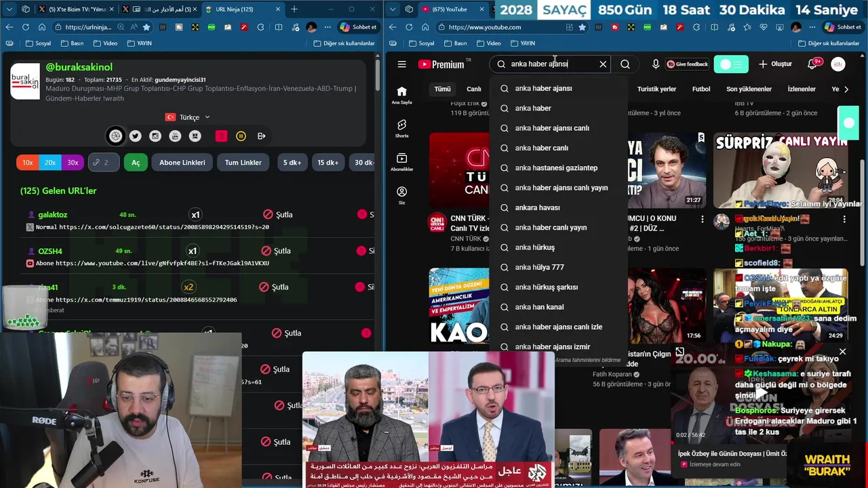Go to YouTube Ana Sayfa sidebar icon
This screenshot has width=868, height=488.
coord(402,95)
